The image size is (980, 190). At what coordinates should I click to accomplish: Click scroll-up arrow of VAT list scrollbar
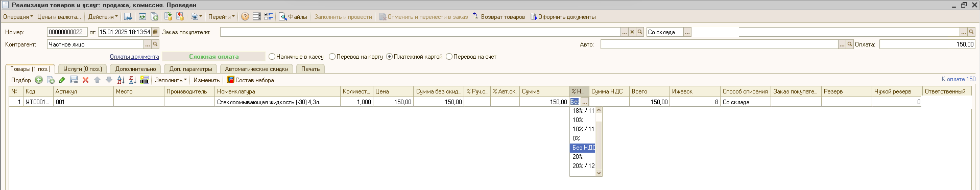(599, 110)
